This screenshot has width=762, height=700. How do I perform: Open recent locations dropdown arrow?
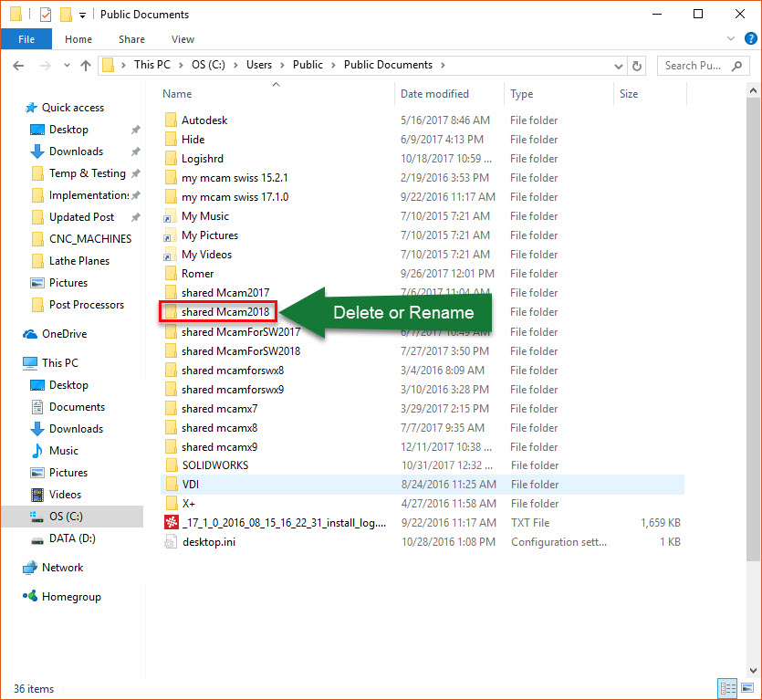(67, 66)
